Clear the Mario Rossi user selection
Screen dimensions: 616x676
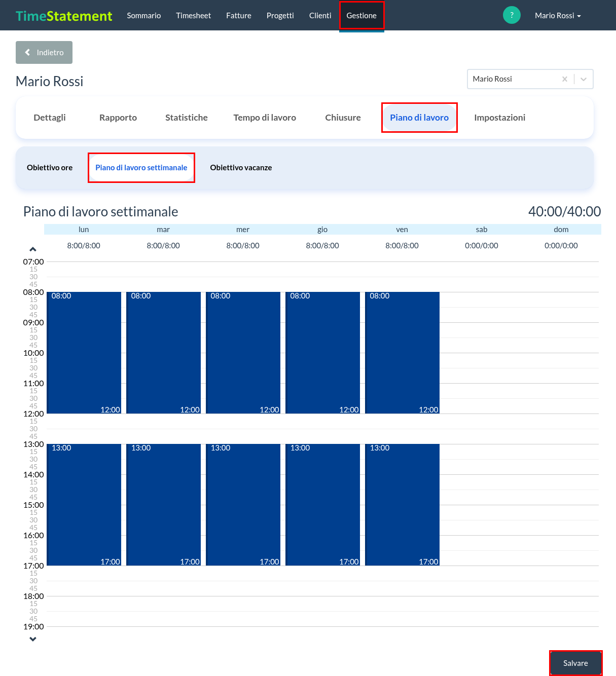[564, 79]
